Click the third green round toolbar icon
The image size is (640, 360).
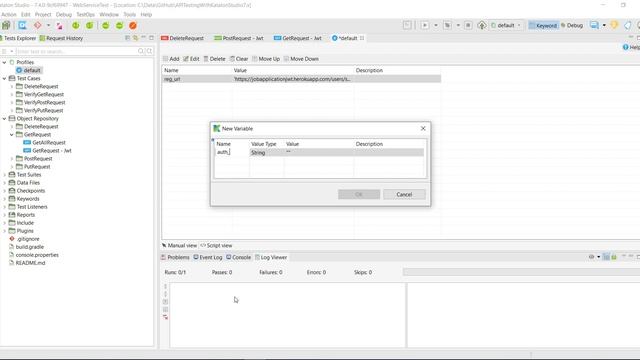click(106, 25)
